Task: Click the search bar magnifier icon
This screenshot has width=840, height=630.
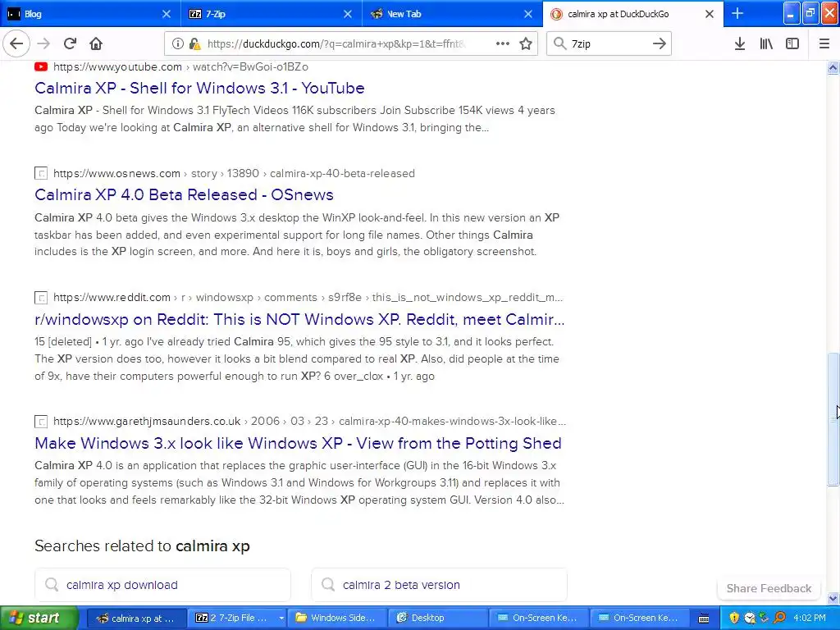Action: (x=559, y=43)
